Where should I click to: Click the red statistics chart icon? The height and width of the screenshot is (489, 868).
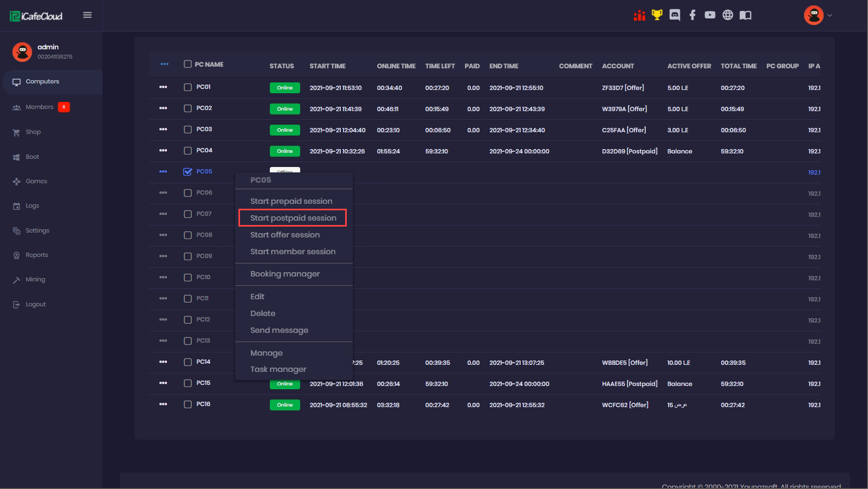[x=639, y=15]
